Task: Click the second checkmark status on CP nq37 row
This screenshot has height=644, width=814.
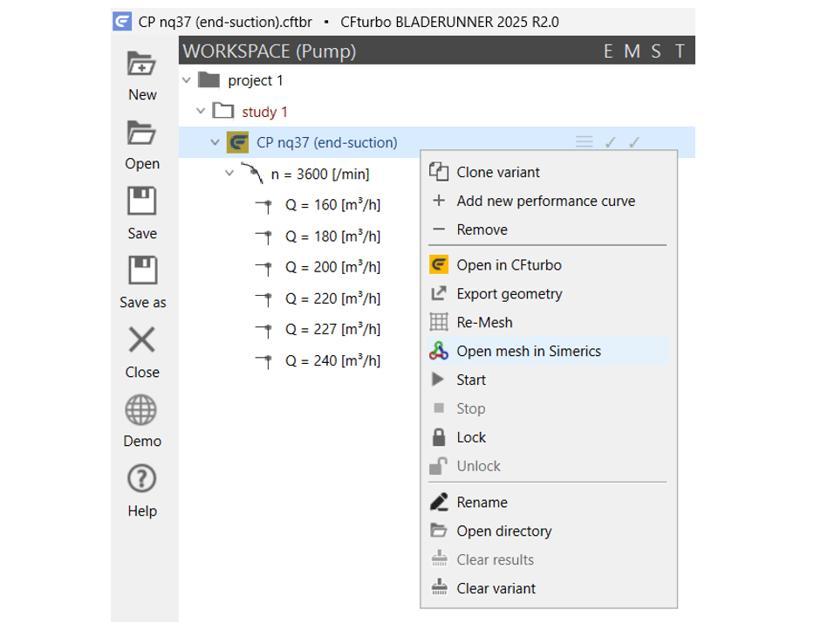Action: coord(634,141)
